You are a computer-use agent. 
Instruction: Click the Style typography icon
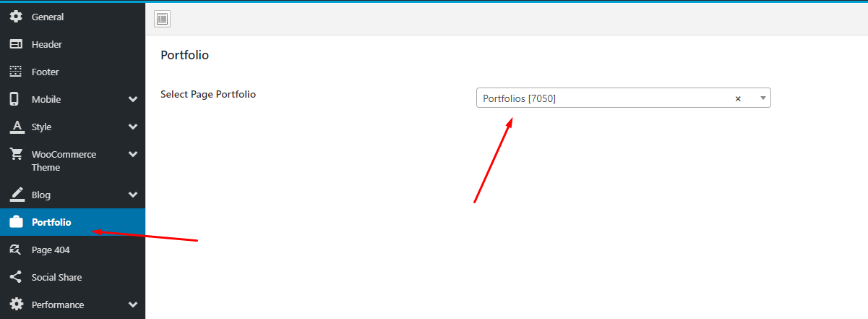pyautogui.click(x=16, y=127)
